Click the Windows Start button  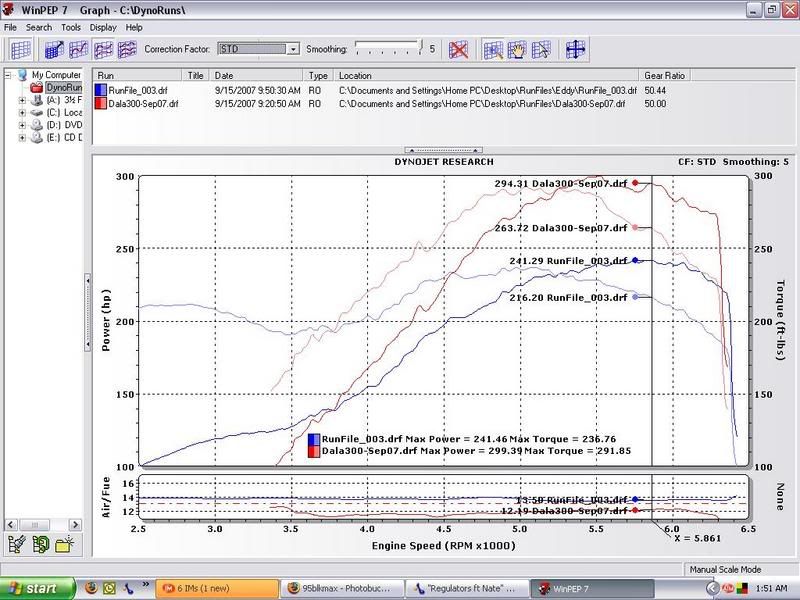pyautogui.click(x=38, y=587)
